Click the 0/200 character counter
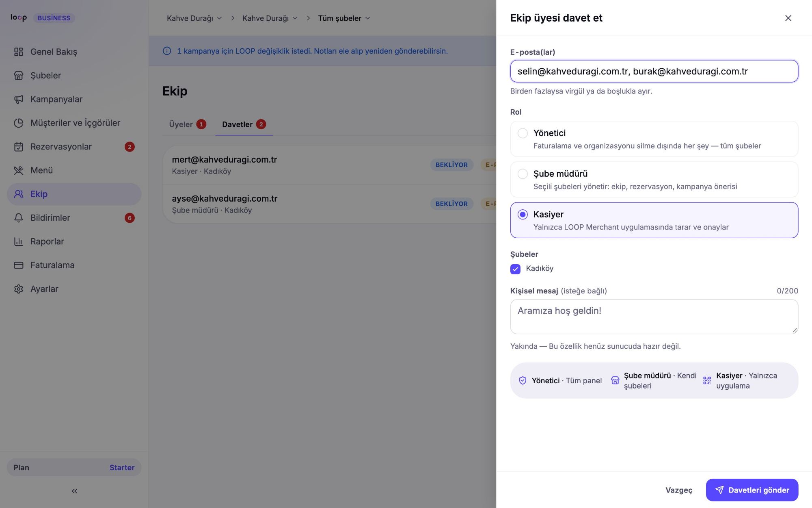The width and height of the screenshot is (812, 508). click(x=787, y=291)
